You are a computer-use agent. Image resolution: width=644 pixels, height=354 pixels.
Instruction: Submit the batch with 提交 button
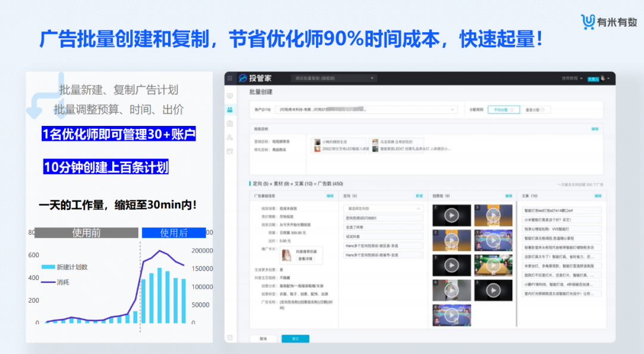click(295, 338)
